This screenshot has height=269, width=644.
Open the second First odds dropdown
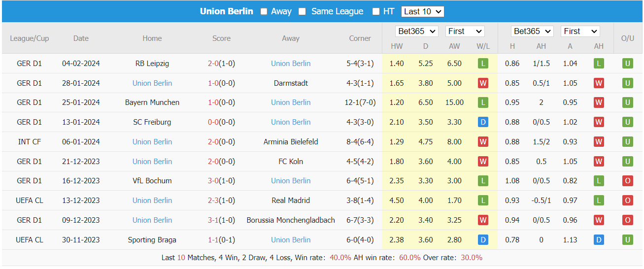click(x=580, y=31)
